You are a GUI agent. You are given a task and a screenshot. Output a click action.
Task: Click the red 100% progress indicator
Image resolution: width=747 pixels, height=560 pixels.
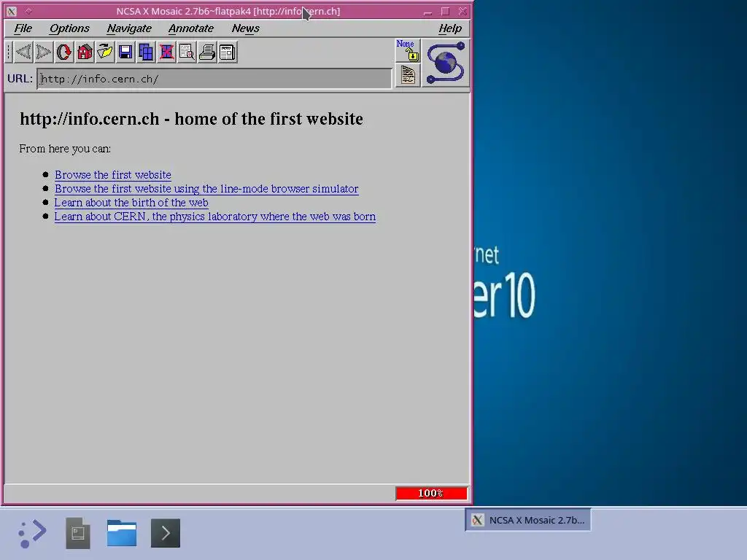431,494
